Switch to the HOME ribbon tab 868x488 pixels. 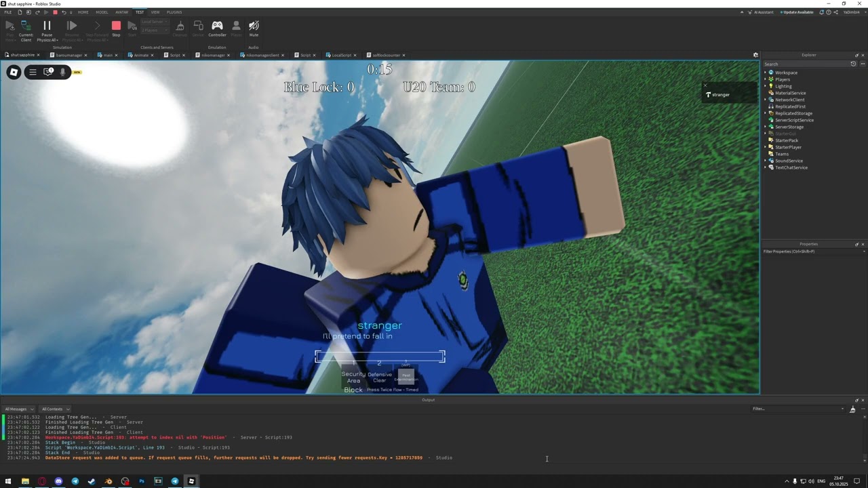click(x=83, y=12)
